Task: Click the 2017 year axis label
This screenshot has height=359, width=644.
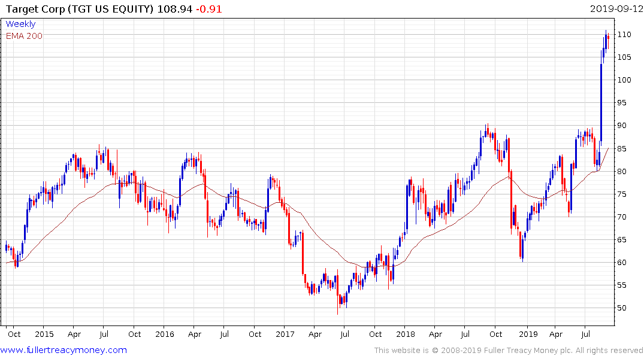Action: [285, 334]
